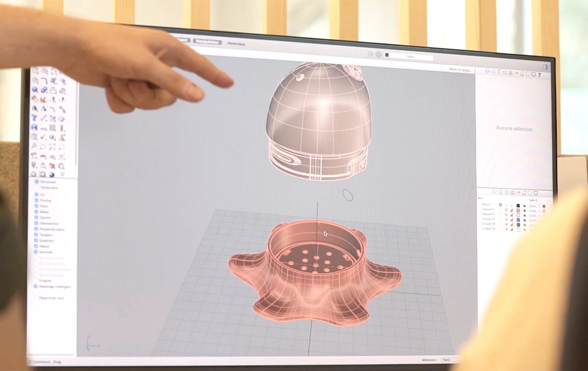Click the blue color swatch for Calque 03
588x371 pixels.
[518, 220]
